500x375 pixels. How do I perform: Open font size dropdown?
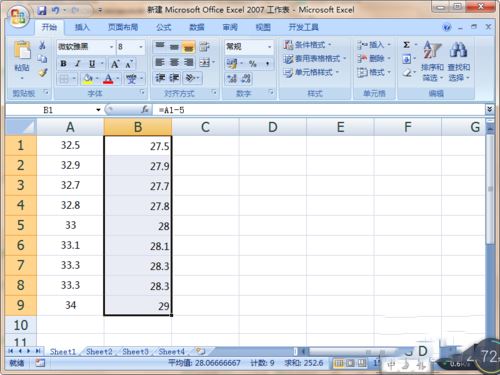tap(141, 47)
